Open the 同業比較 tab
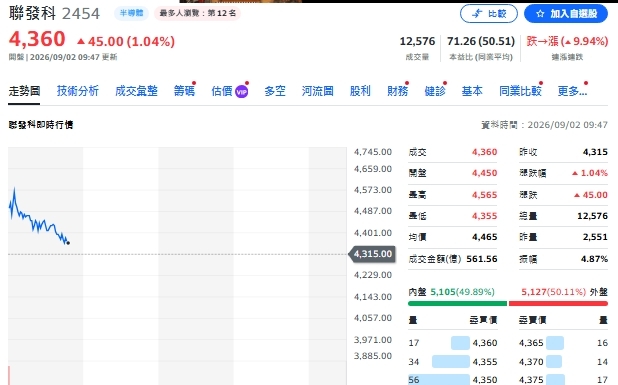Screen dimensions: 618x385 tap(520, 91)
